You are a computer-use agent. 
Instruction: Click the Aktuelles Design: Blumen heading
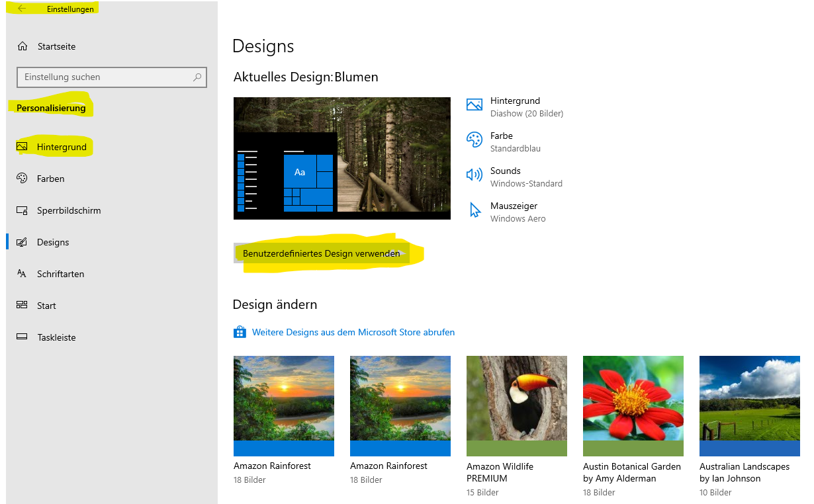coord(306,77)
